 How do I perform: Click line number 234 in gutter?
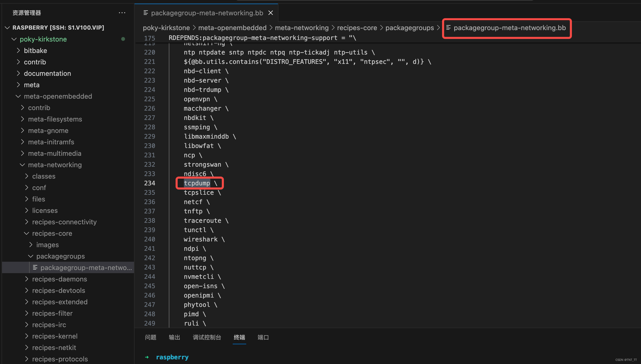pos(150,183)
